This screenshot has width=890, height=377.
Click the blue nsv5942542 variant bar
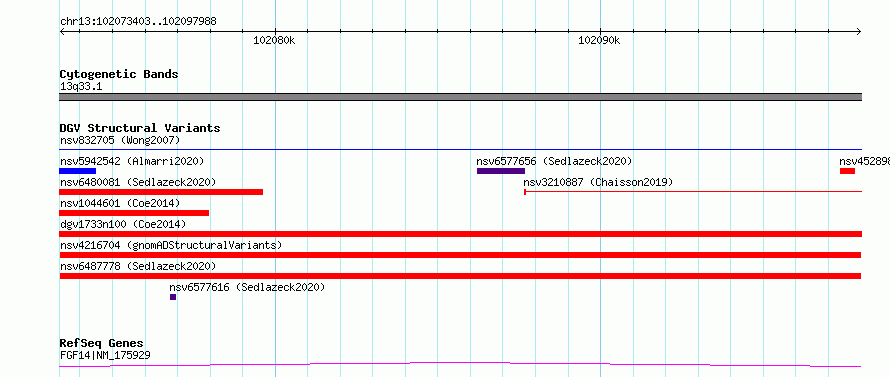pos(78,171)
